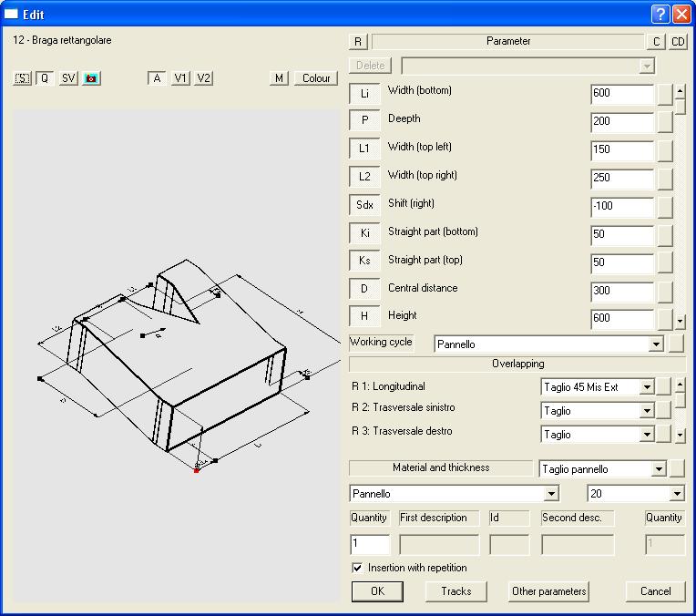The image size is (696, 616).
Task: Expand the R 1: Longitudinal dropdown
Action: [x=647, y=387]
